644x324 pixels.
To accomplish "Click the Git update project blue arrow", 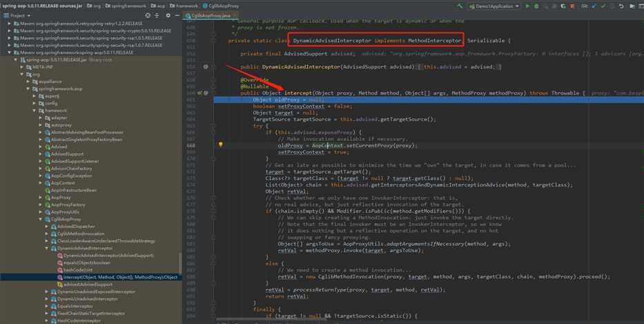I will (594, 6).
